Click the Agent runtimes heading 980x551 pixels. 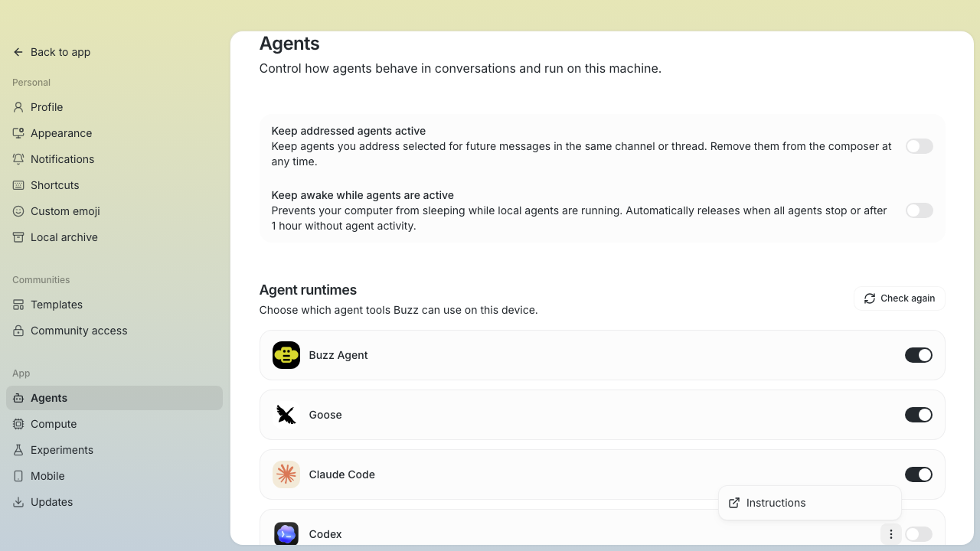click(308, 290)
